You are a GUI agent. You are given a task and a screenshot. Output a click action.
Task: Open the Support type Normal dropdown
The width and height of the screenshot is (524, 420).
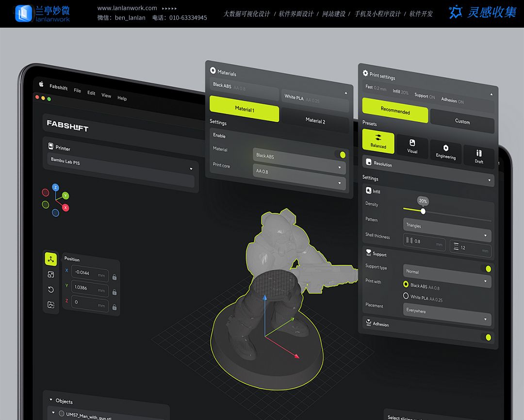[447, 276]
